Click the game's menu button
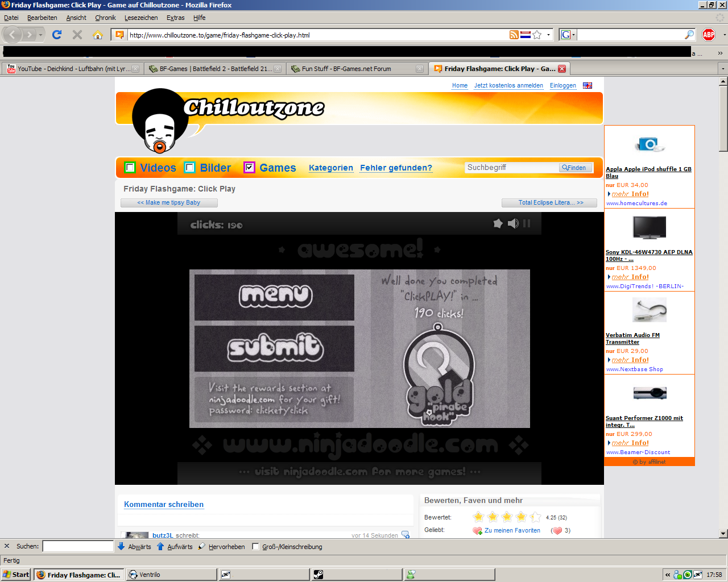Screen dimensions: 728x582 point(274,297)
